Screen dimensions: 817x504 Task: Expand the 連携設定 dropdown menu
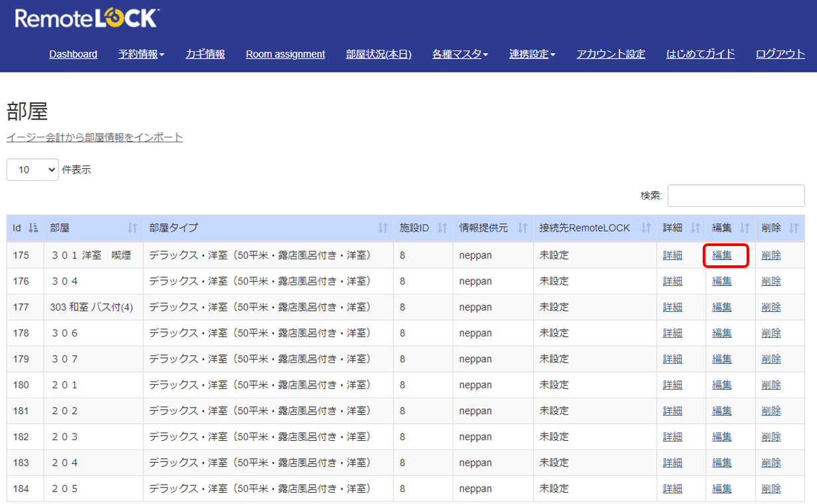point(532,54)
